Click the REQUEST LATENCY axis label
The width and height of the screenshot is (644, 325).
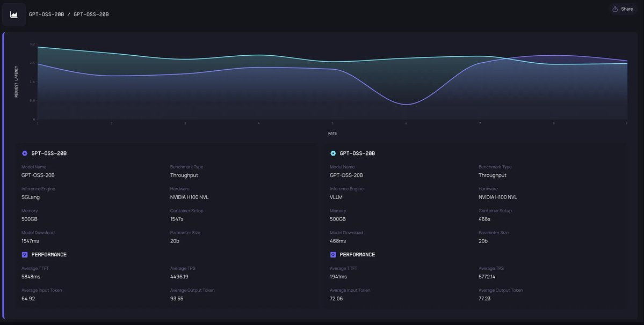click(17, 82)
